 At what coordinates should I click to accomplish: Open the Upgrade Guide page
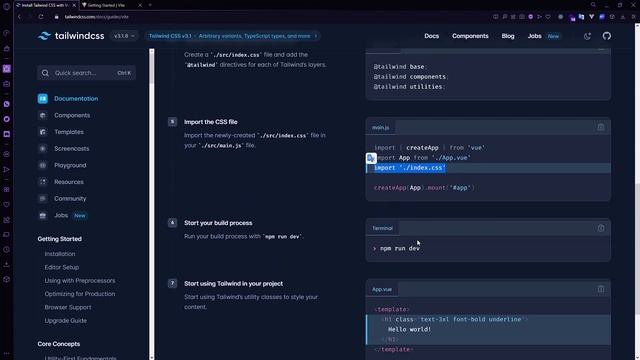tap(66, 321)
